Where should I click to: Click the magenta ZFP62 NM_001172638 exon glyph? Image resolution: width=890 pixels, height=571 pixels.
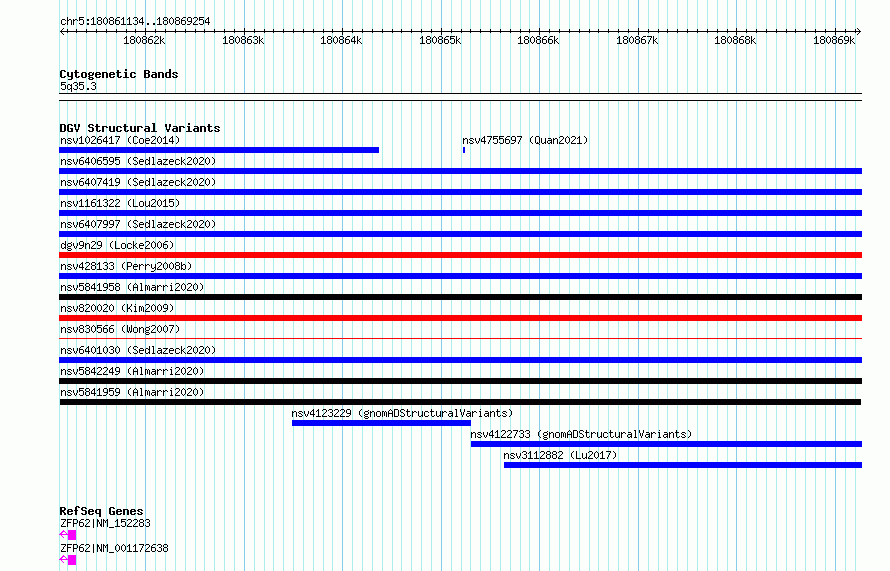pyautogui.click(x=72, y=560)
